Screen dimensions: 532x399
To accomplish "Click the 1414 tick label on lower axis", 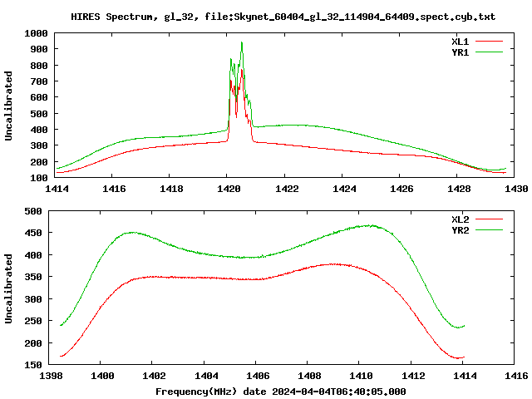I will click(x=465, y=376).
